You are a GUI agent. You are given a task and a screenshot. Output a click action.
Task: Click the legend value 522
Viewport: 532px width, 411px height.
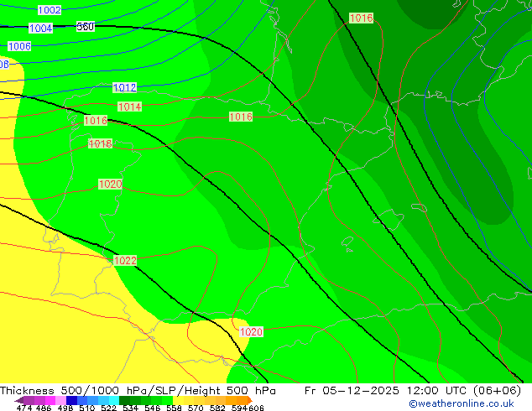click(108, 408)
